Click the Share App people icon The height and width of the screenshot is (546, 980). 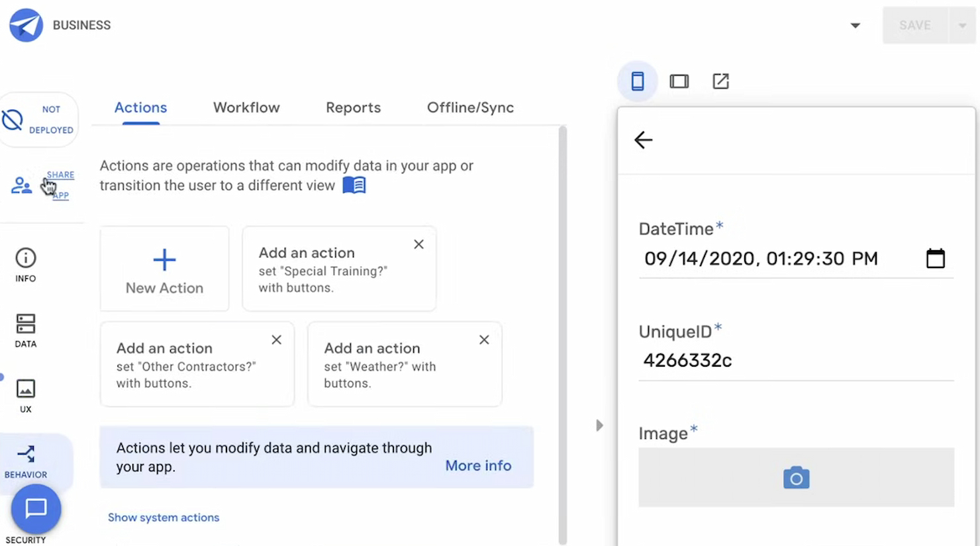coord(21,185)
